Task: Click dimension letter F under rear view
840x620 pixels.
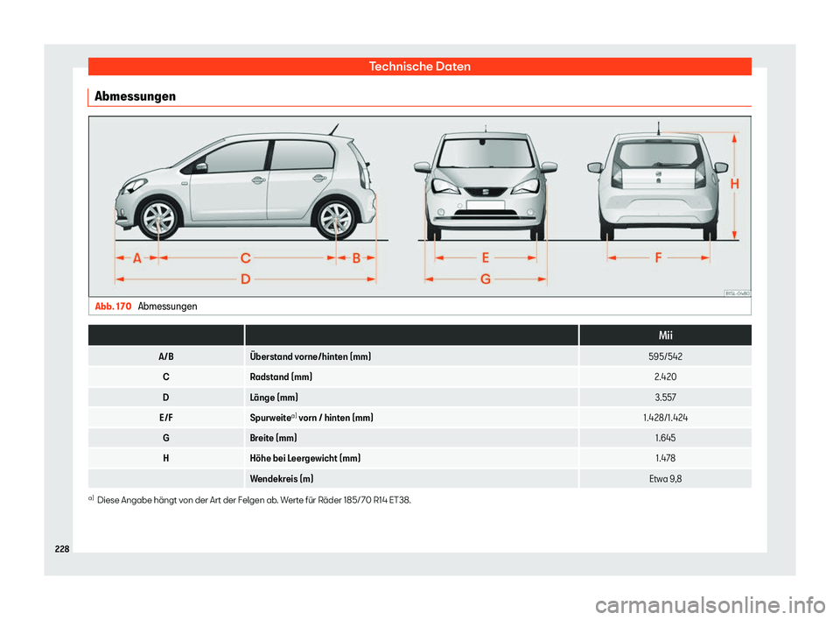Action: click(658, 258)
